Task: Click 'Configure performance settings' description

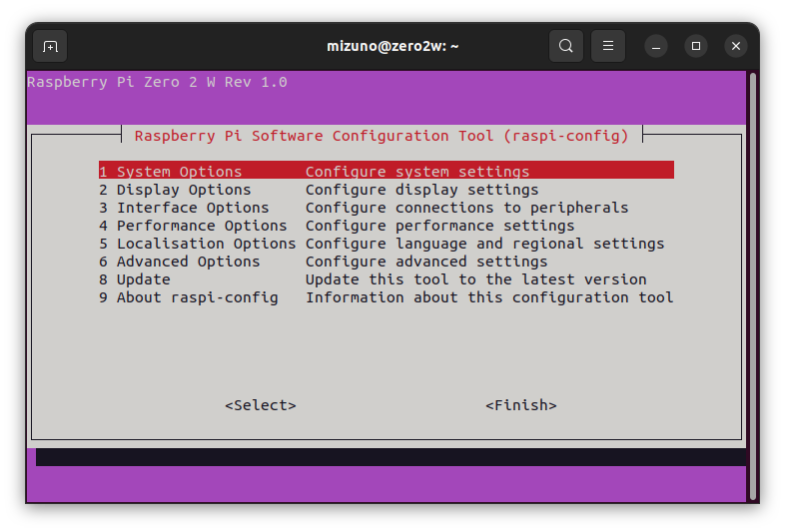Action: point(440,226)
